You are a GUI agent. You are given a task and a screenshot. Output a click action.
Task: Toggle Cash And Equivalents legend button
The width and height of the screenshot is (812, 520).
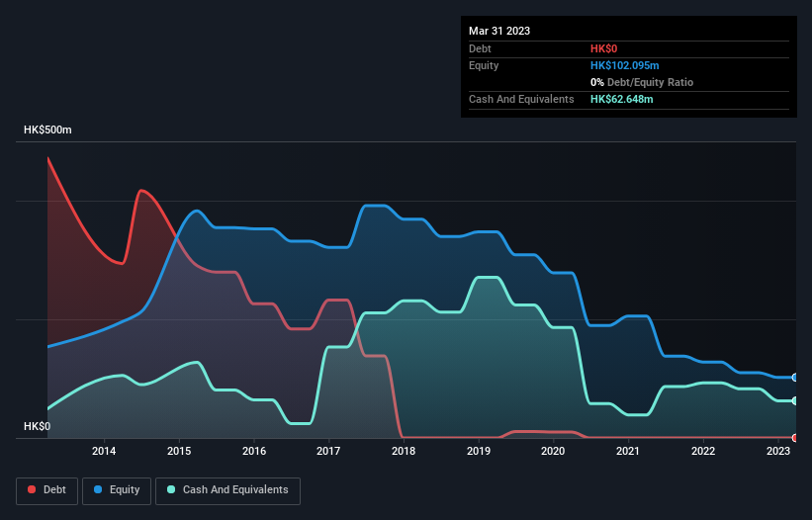[227, 491]
